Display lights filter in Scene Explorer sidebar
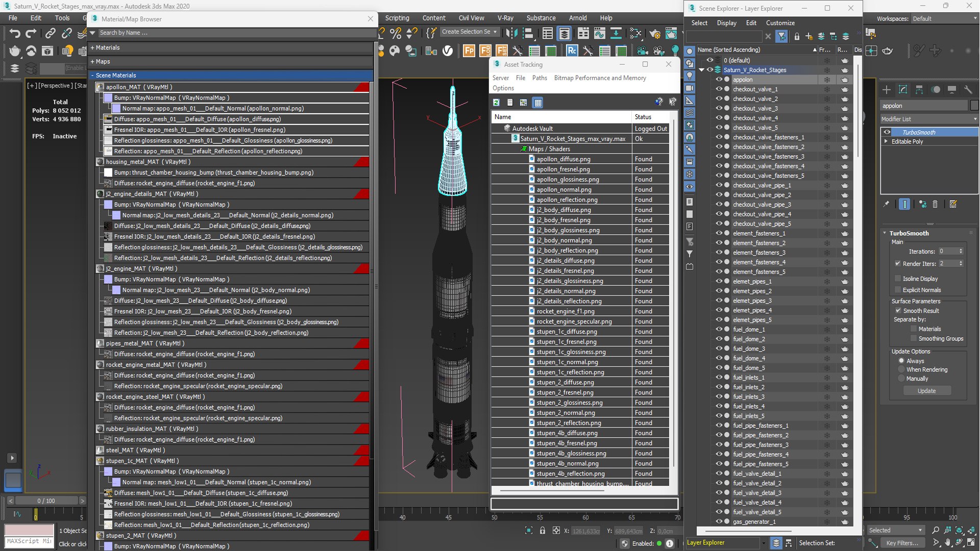Image resolution: width=980 pixels, height=551 pixels. [690, 76]
